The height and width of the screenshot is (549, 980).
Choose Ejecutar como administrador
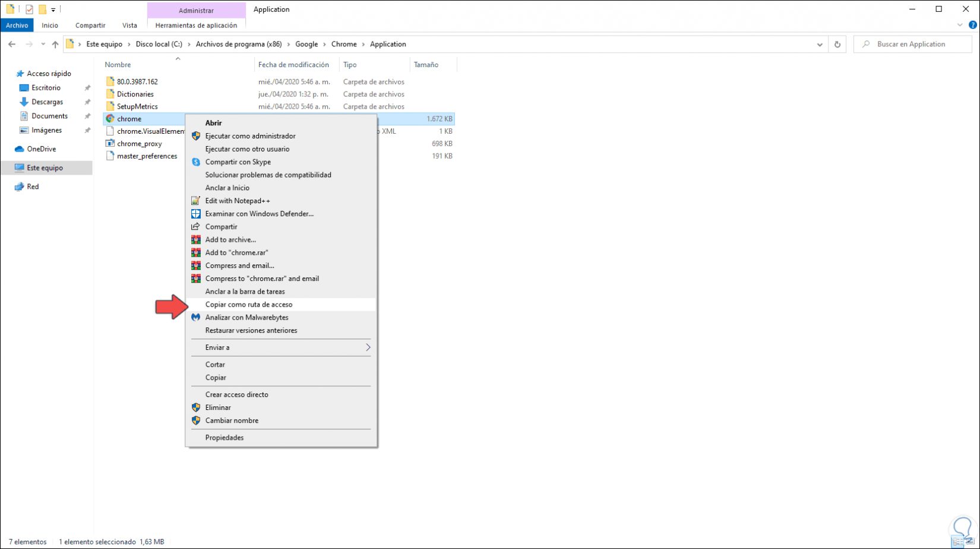click(281, 136)
